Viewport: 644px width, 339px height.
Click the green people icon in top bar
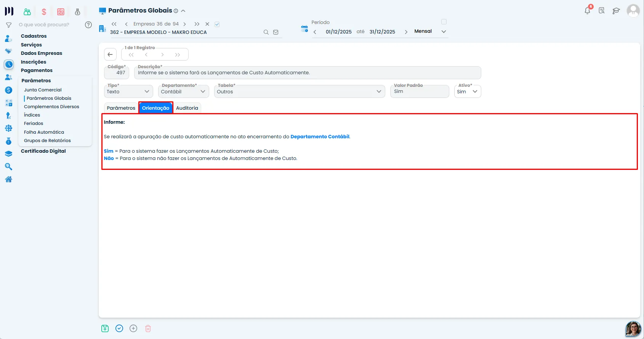pos(27,12)
